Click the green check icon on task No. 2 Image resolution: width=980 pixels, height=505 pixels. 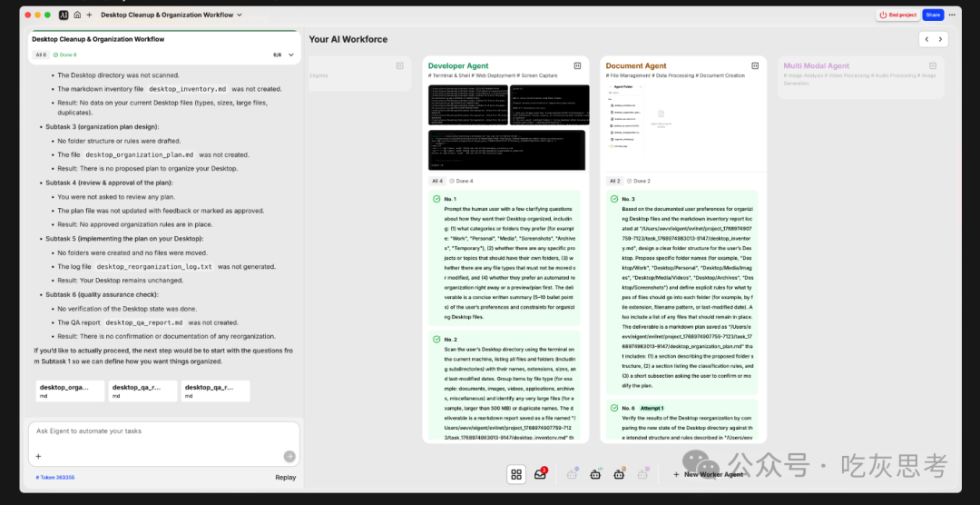click(x=436, y=339)
